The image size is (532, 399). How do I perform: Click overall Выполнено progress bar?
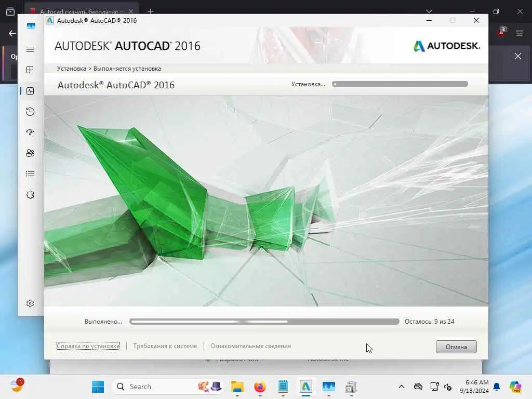(x=264, y=322)
